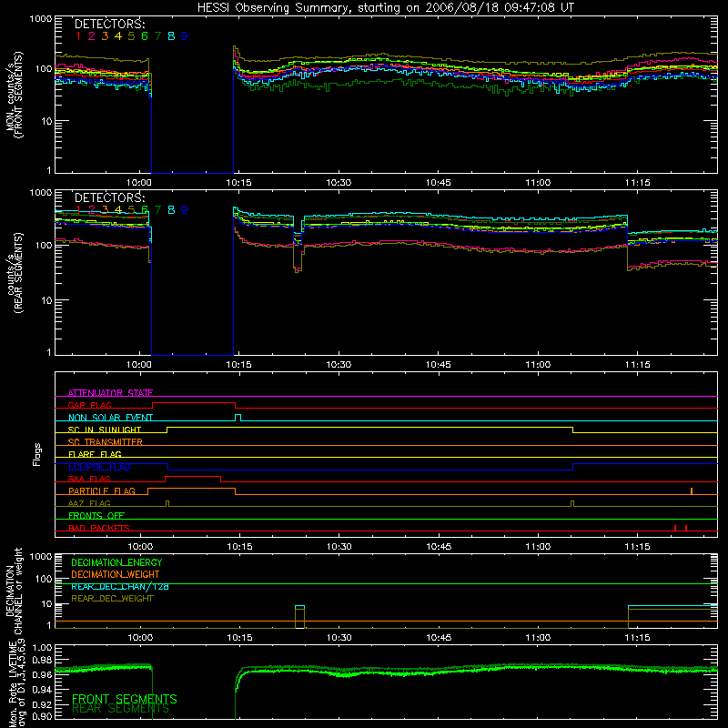This screenshot has height=728, width=728.
Task: Click the raised red SAA_FLAG segment
Action: click(193, 477)
